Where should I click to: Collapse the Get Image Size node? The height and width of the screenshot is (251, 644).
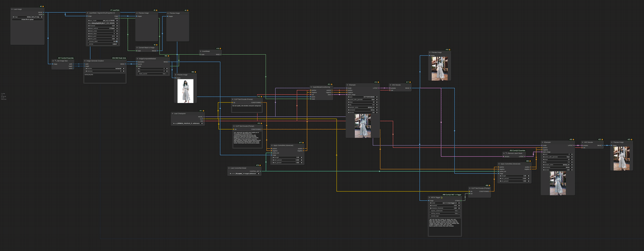[x=53, y=61]
